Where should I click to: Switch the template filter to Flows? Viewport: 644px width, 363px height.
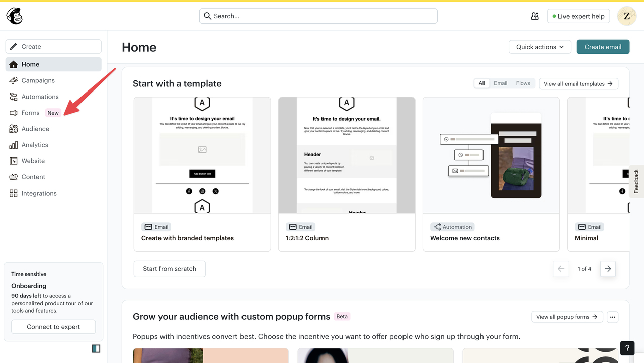523,83
